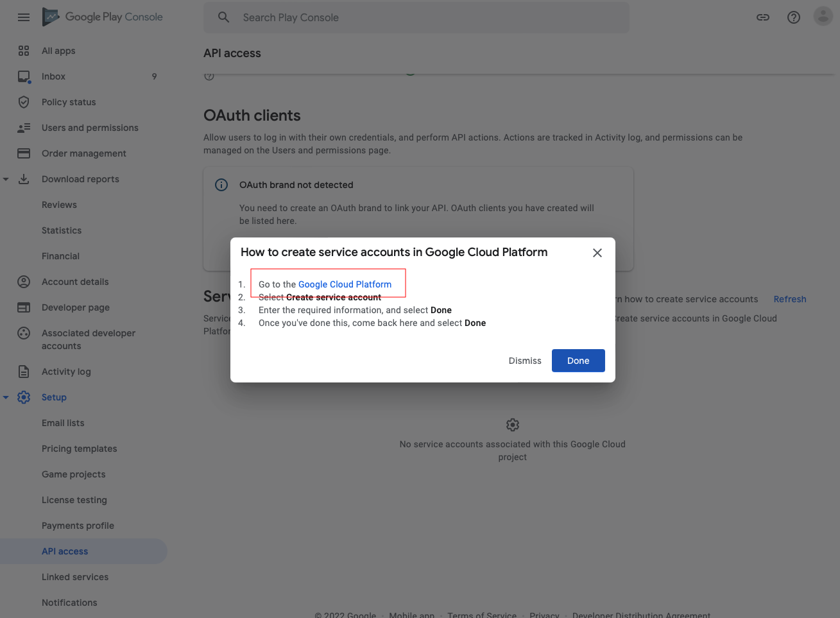
Task: Click the Done button in the dialog
Action: (578, 361)
